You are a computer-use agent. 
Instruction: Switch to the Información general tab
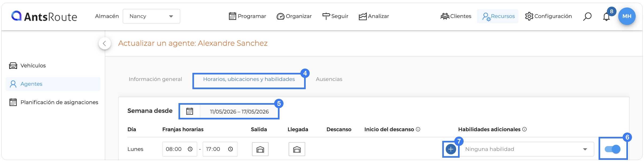point(155,79)
